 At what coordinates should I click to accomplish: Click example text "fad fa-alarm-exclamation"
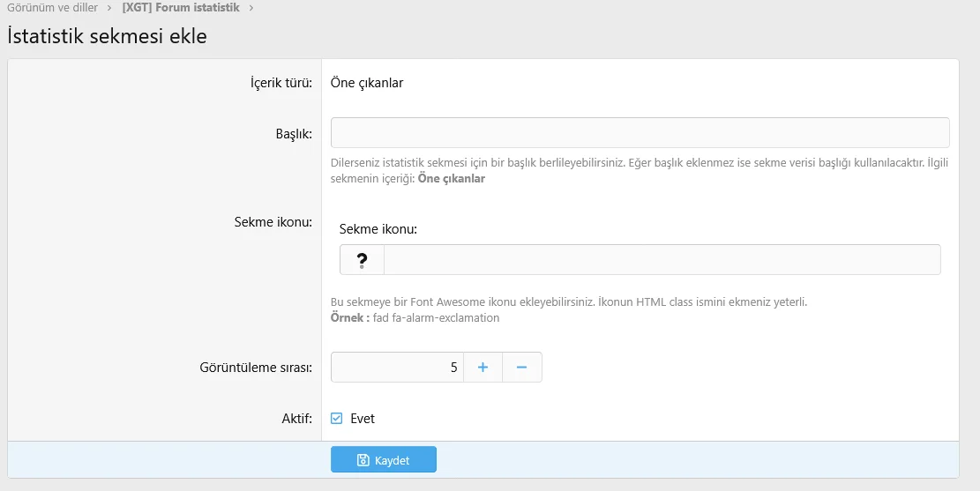click(x=436, y=317)
